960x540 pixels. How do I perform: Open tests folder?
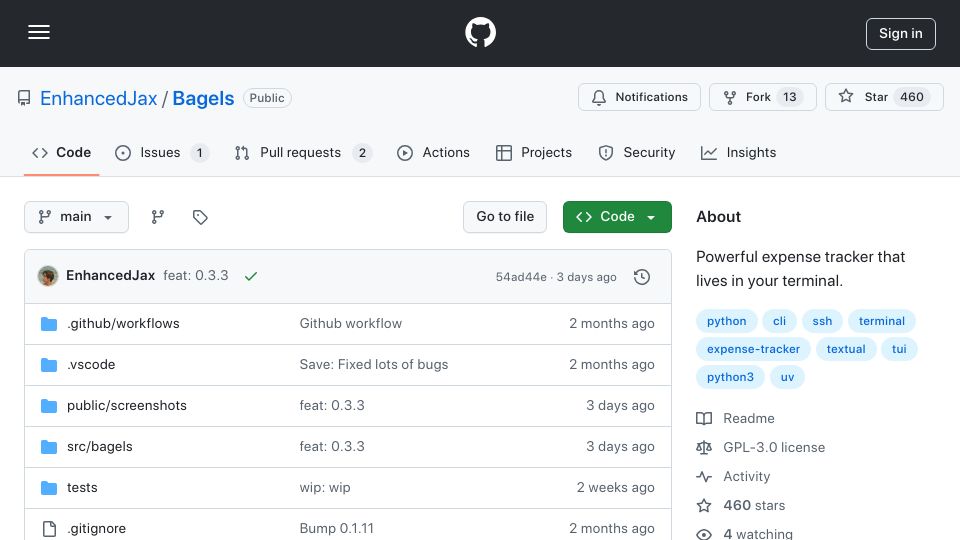pos(82,487)
